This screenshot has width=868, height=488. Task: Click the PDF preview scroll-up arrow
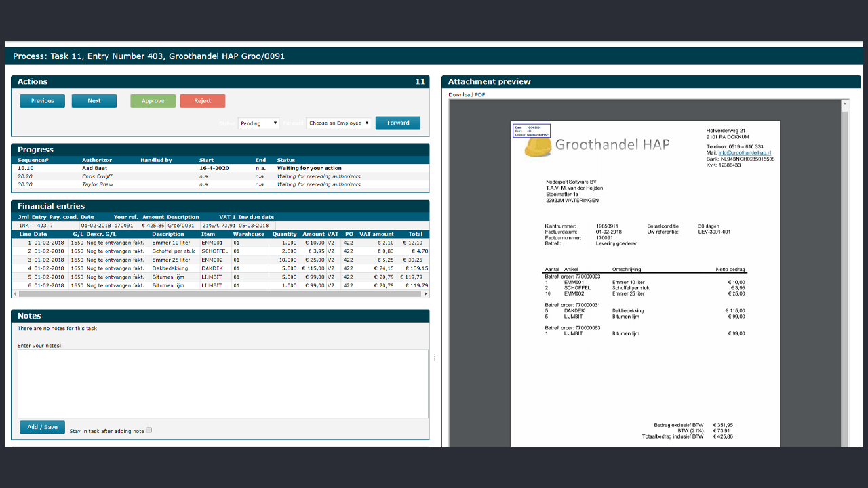pyautogui.click(x=844, y=105)
